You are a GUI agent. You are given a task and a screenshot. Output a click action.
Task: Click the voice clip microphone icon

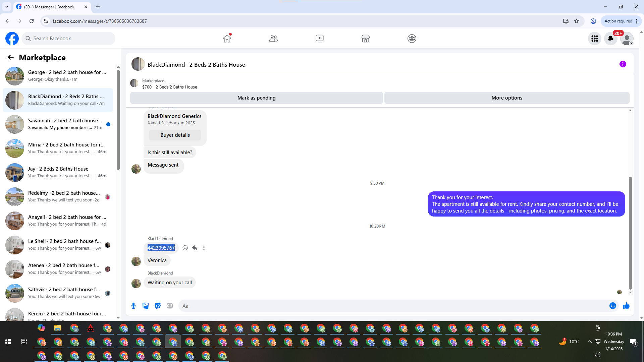[x=133, y=306]
